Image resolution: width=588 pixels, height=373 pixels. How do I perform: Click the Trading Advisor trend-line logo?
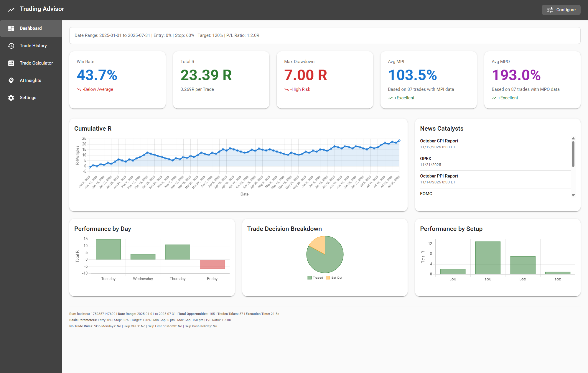11,9
